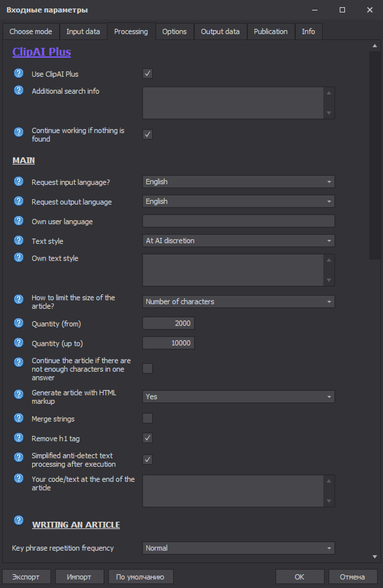Screen dimensions: 383x588
Task: Click the Quantity (up to) number field
Action: pyautogui.click(x=169, y=343)
